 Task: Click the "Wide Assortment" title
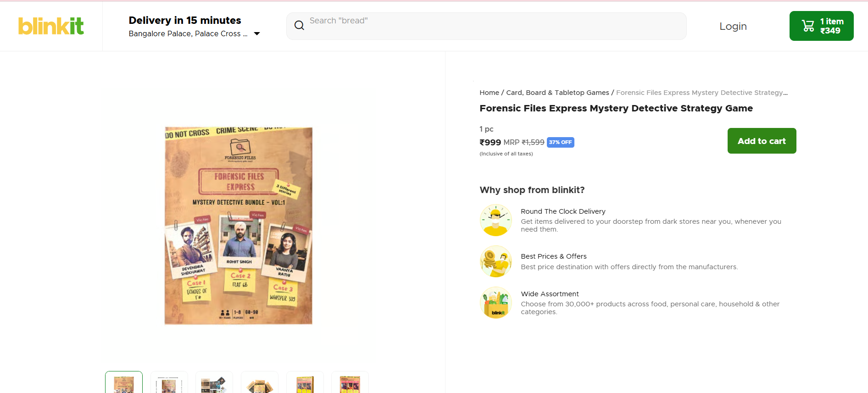tap(550, 294)
